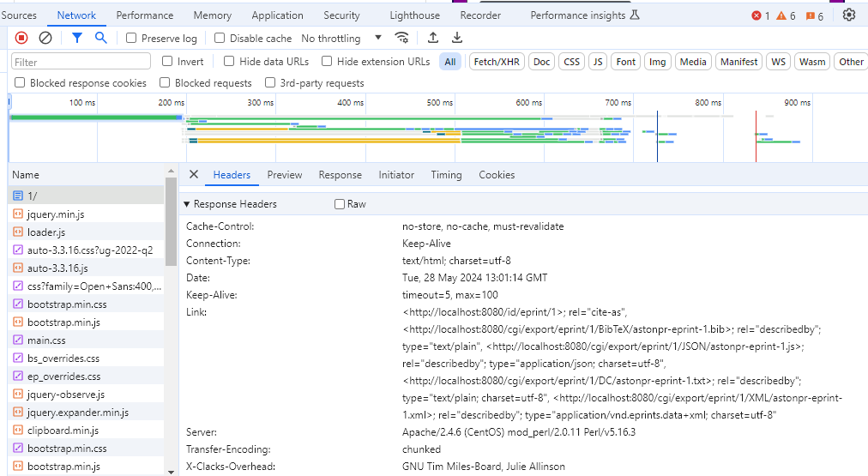Screen dimensions: 868x476
Task: Switch to request Response tab
Action: 340,175
